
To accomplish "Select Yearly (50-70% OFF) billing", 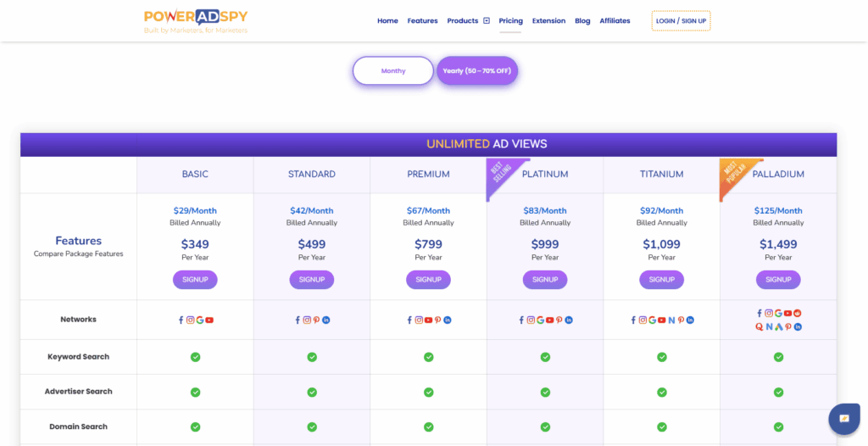I will tap(477, 71).
